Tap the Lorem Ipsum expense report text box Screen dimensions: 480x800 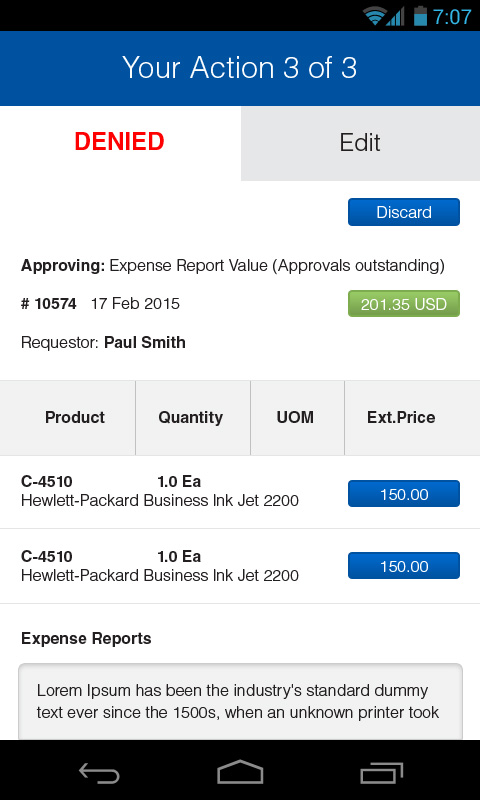(240, 702)
